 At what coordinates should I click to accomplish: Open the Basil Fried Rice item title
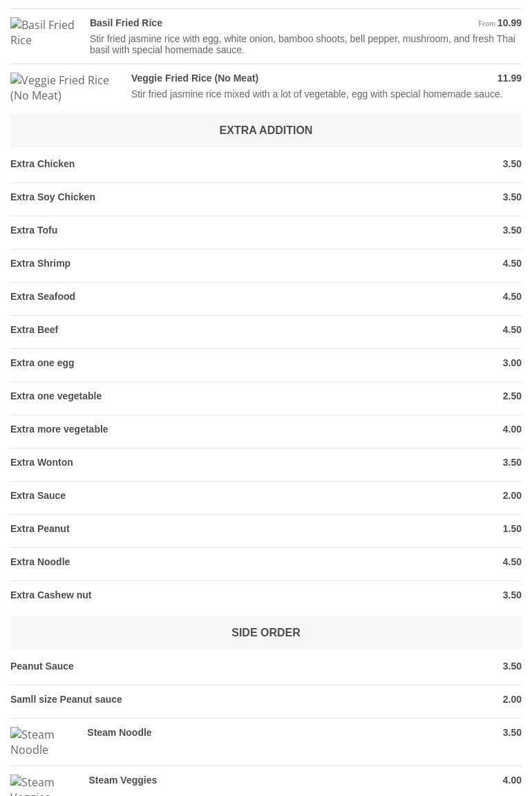click(126, 23)
